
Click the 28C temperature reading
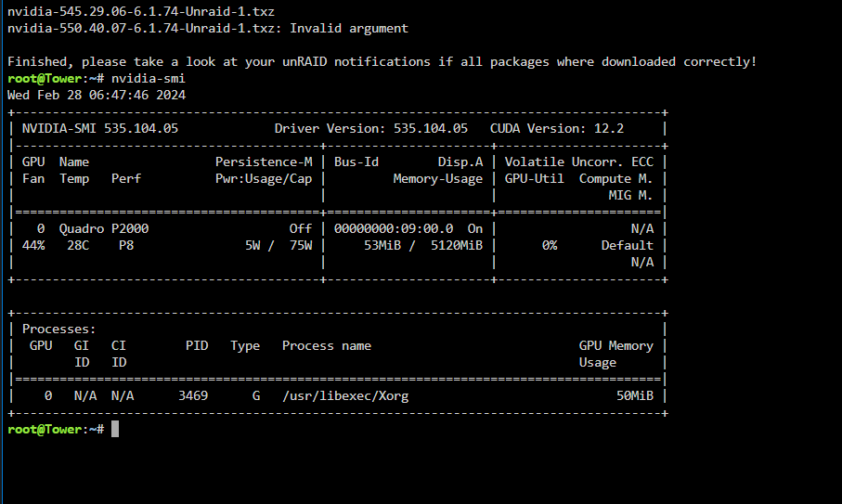pyautogui.click(x=78, y=245)
